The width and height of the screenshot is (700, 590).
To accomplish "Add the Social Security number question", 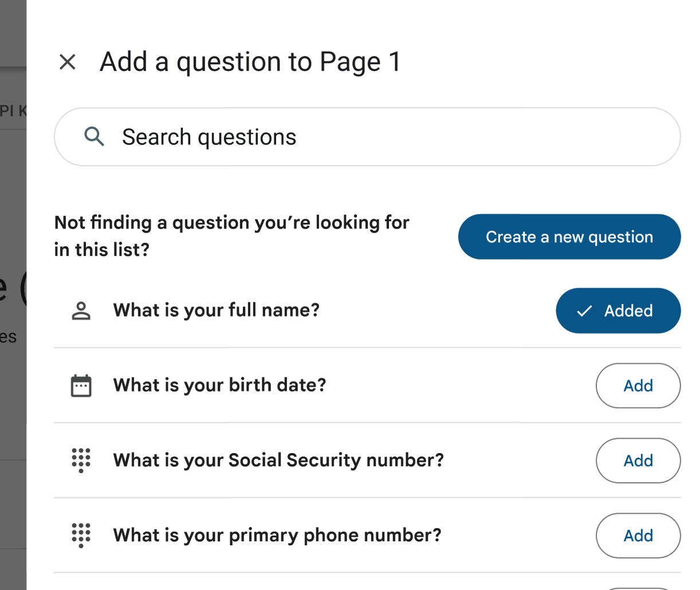I will click(x=638, y=461).
